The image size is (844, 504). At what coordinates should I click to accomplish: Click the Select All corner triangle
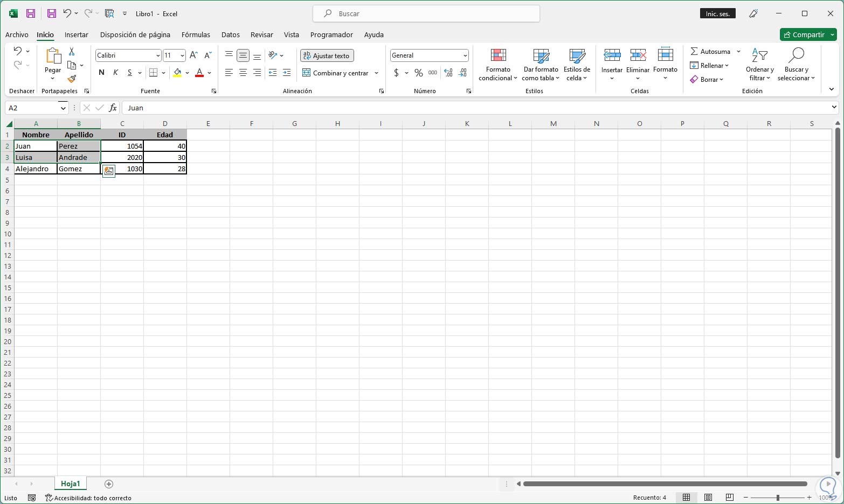pos(9,124)
